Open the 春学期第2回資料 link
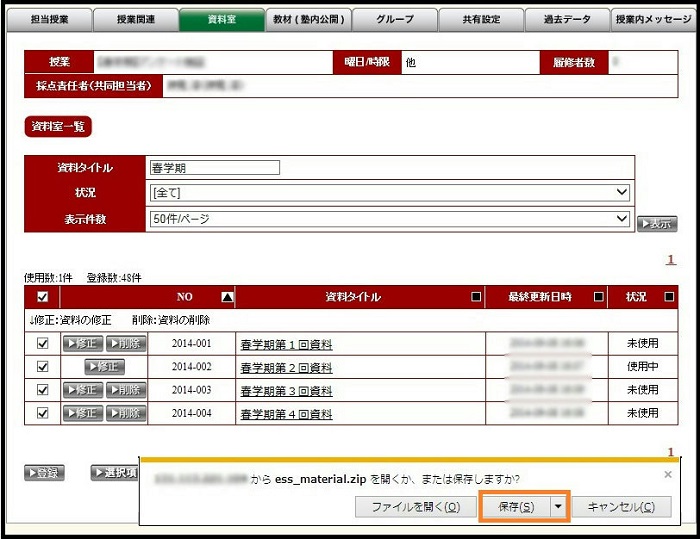Viewport: 700px width, 539px height. [286, 368]
